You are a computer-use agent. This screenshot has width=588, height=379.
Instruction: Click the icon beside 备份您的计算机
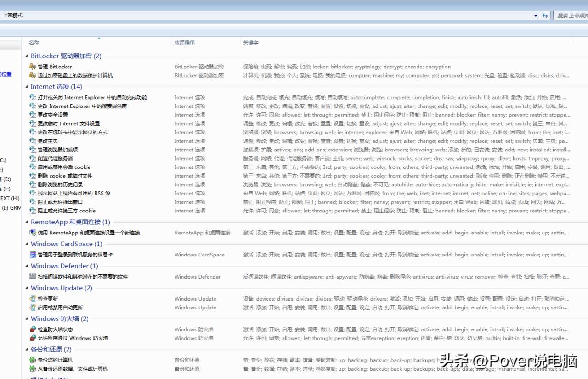click(33, 360)
